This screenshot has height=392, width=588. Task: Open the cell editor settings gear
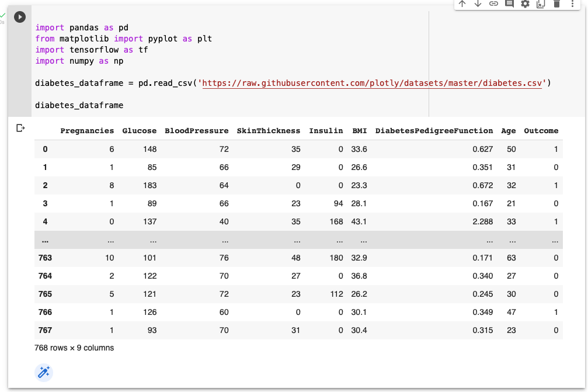[x=525, y=4]
